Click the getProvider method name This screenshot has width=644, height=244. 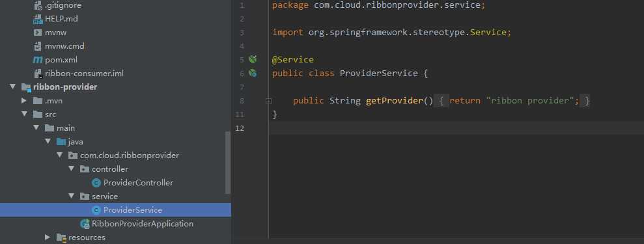tap(395, 101)
